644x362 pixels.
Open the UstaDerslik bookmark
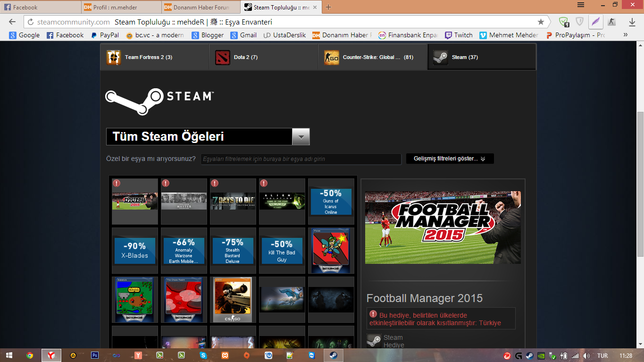click(x=284, y=35)
